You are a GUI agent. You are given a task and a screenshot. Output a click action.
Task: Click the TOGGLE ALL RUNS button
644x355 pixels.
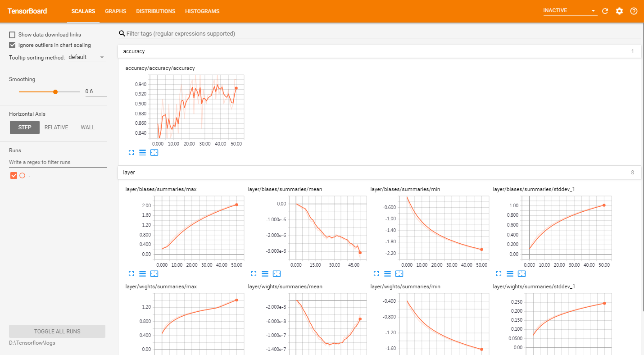pyautogui.click(x=57, y=332)
